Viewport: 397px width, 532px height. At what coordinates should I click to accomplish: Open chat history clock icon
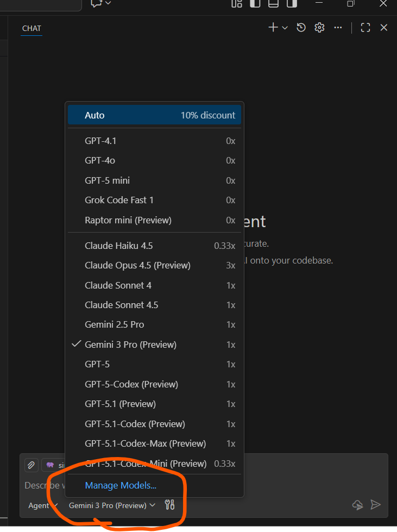301,28
